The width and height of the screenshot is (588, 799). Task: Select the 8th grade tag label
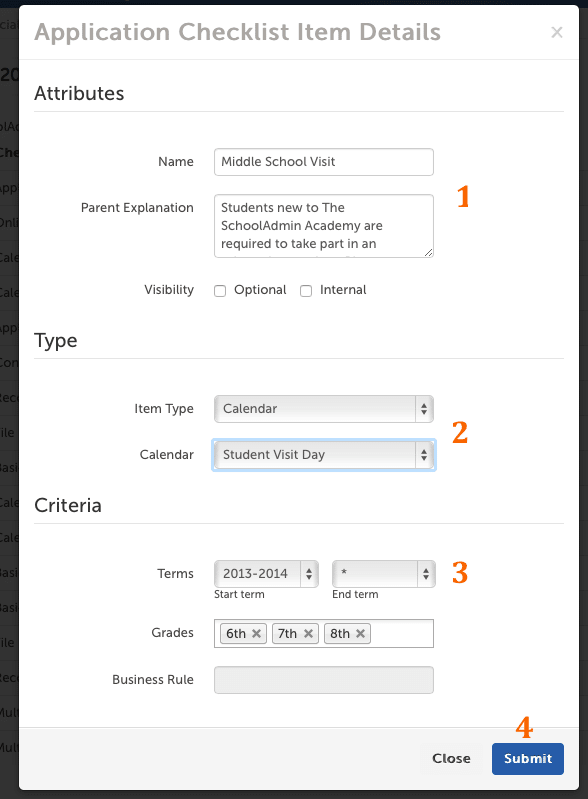(x=340, y=633)
